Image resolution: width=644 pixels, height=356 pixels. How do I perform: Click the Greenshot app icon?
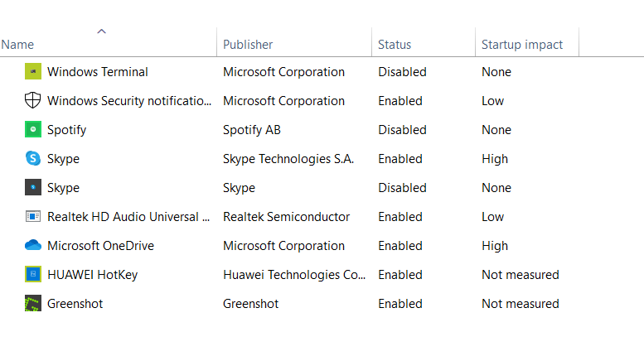click(x=33, y=304)
